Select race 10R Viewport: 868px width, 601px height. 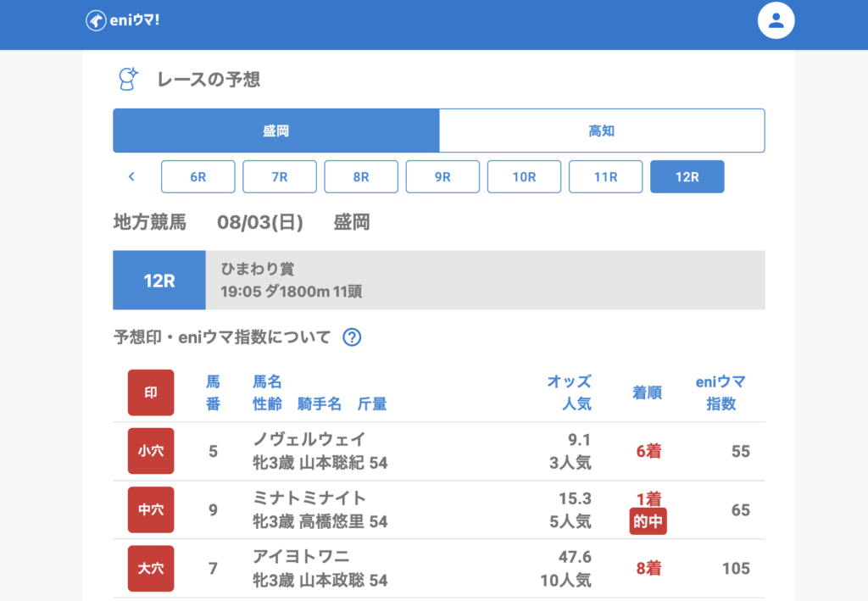tap(524, 177)
